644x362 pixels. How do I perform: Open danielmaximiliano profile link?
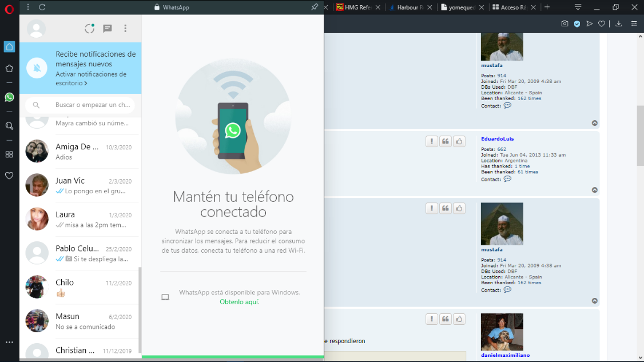click(x=505, y=355)
